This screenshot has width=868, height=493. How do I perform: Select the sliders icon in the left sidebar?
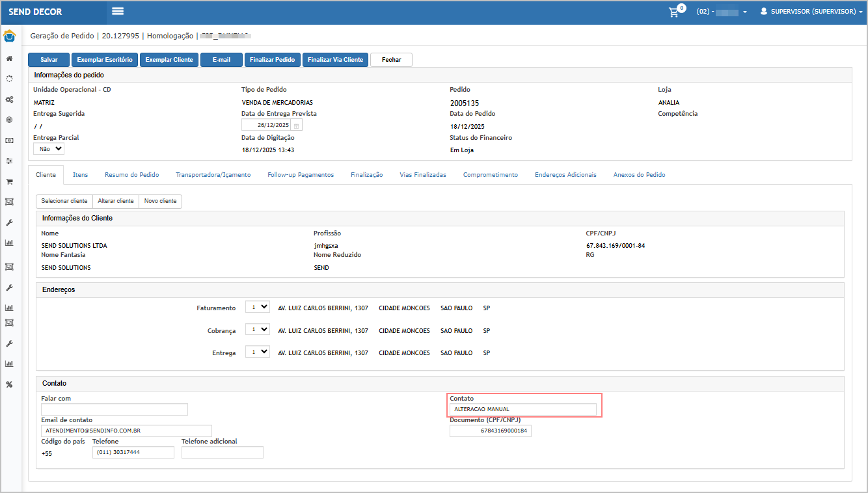[x=9, y=161]
